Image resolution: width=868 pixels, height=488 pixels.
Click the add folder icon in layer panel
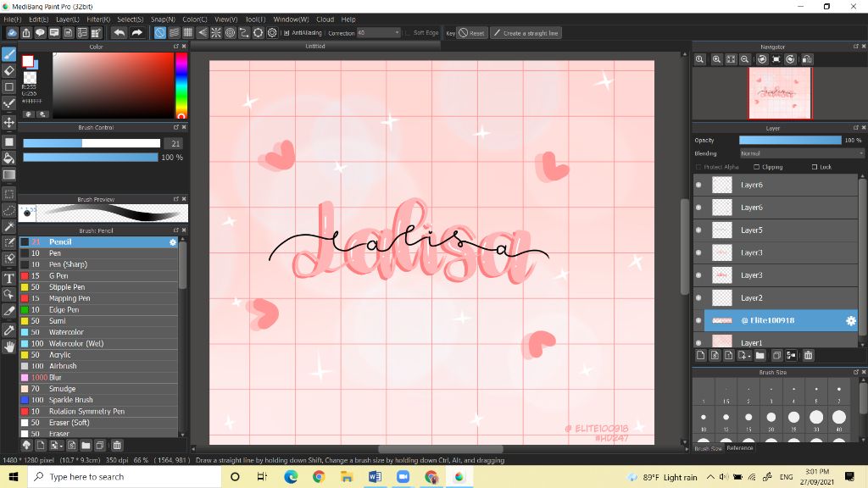759,355
